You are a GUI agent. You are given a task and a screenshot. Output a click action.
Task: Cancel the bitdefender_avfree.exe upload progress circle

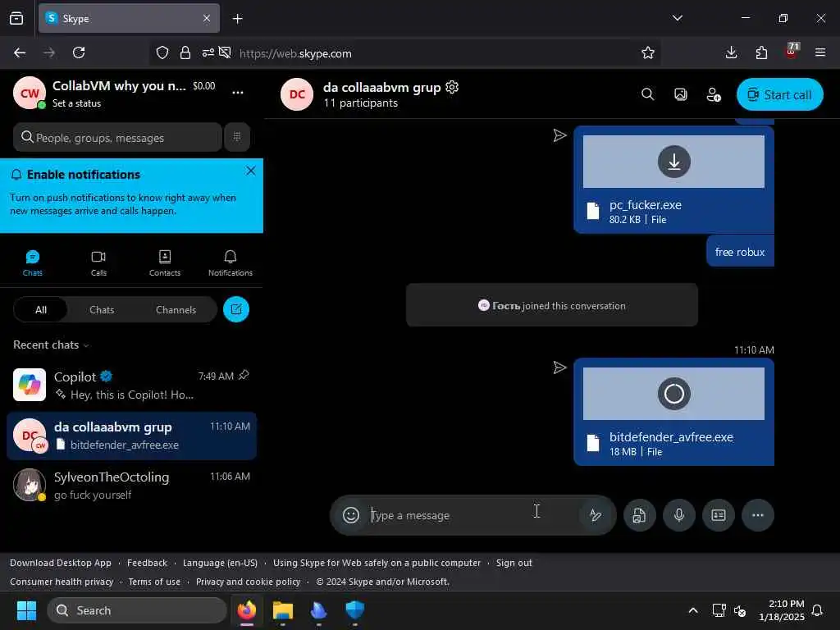pyautogui.click(x=674, y=394)
